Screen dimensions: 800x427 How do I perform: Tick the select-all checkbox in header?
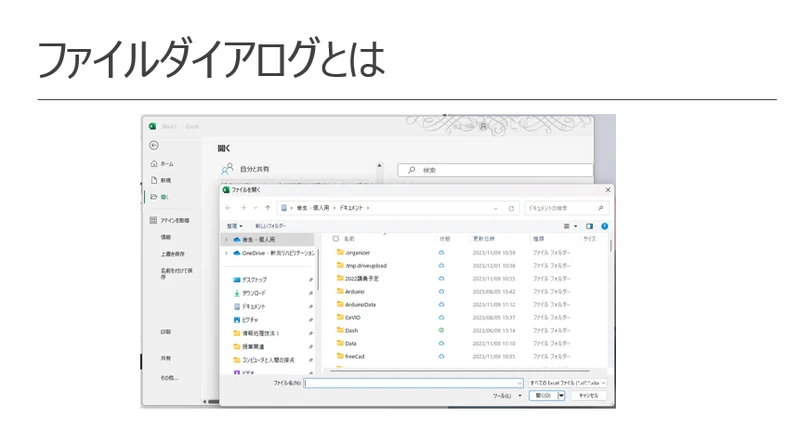pos(335,239)
